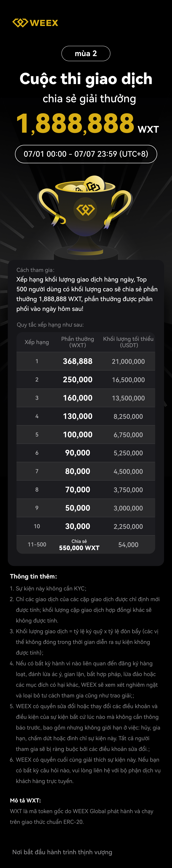Viewport: 172px width, 868px height.
Task: Click the "Thông tin thêm:" heading
Action: click(33, 576)
